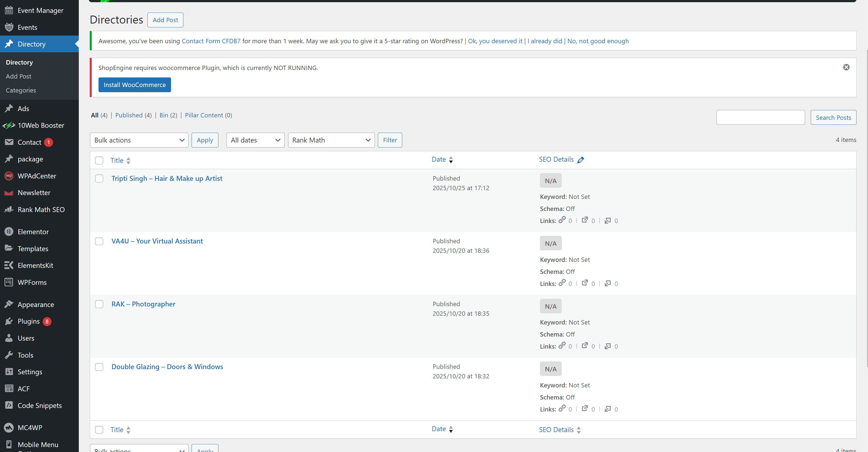Image resolution: width=868 pixels, height=452 pixels.
Task: Check the checkbox for Tripti Singh post
Action: tap(99, 178)
